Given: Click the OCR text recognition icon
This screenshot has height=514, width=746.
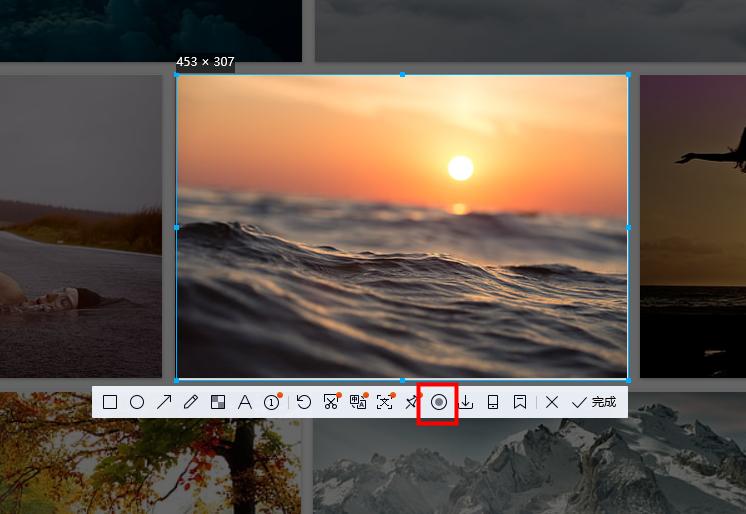Looking at the screenshot, I should tap(385, 402).
